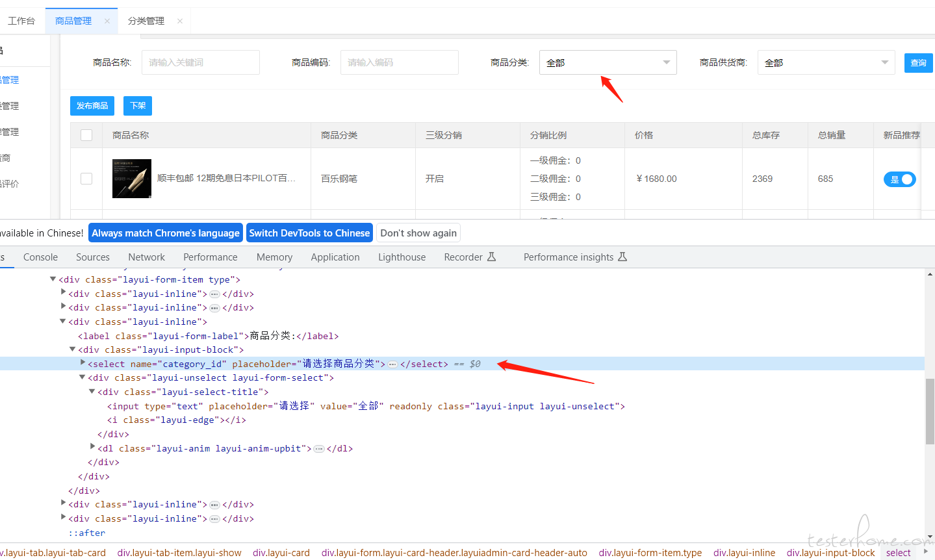Image resolution: width=935 pixels, height=560 pixels.
Task: Close the 商品管理 tab
Action: (107, 21)
